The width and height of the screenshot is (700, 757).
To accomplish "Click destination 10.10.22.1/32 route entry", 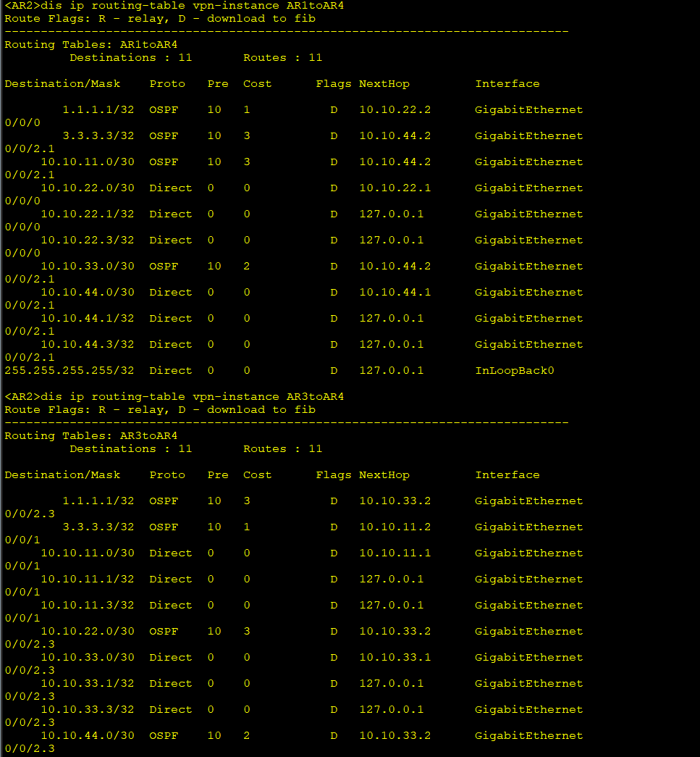I will [88, 214].
